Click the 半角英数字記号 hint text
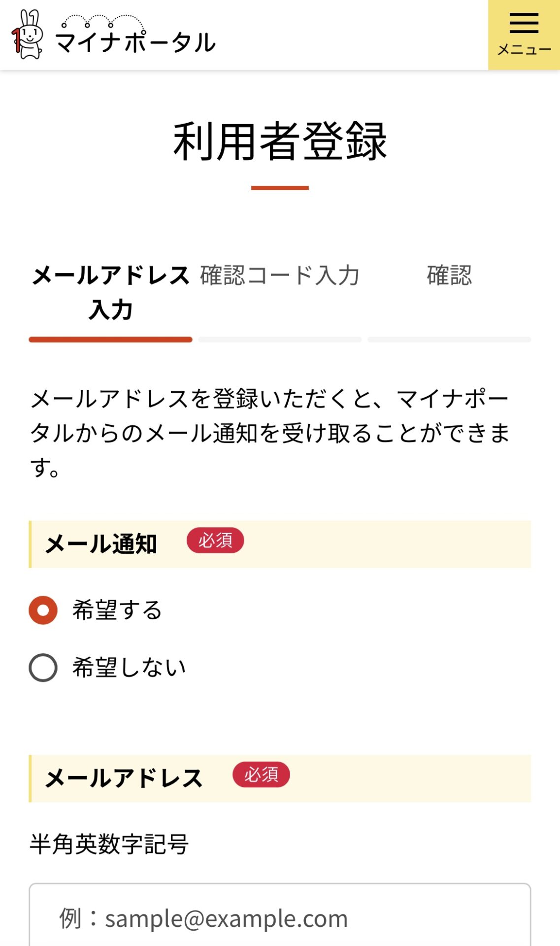Viewport: 560px width, 946px height. click(109, 844)
